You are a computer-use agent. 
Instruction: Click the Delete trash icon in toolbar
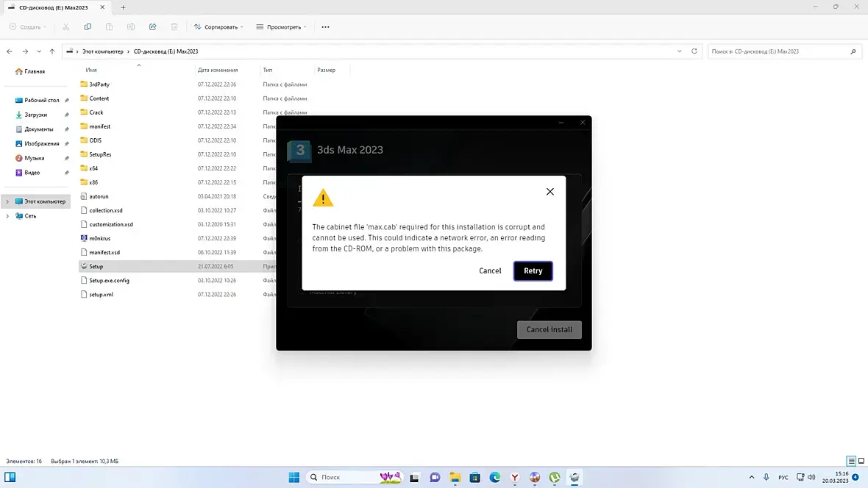[174, 26]
